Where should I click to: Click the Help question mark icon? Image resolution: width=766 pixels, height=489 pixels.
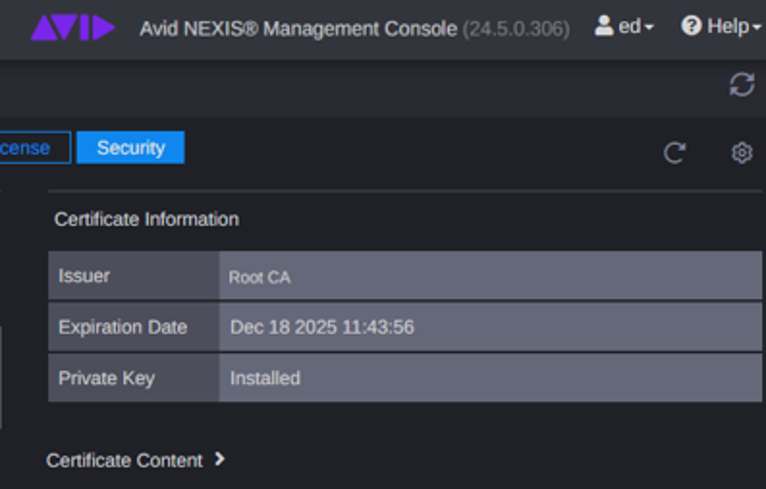[691, 25]
